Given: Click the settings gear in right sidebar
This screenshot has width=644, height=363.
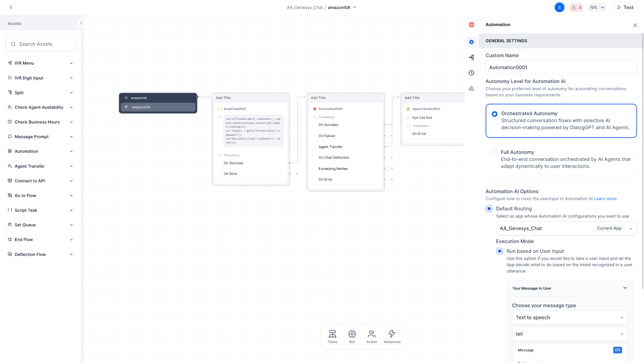Looking at the screenshot, I should point(471,42).
